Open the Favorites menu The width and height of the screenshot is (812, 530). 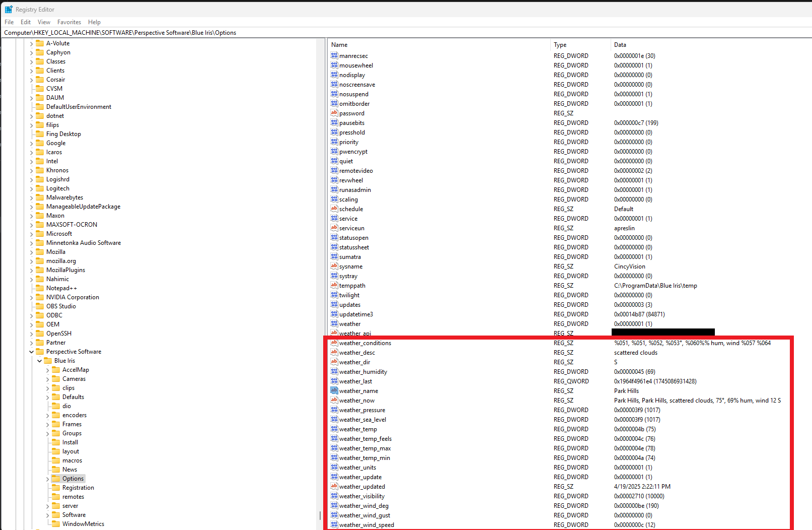pyautogui.click(x=69, y=22)
